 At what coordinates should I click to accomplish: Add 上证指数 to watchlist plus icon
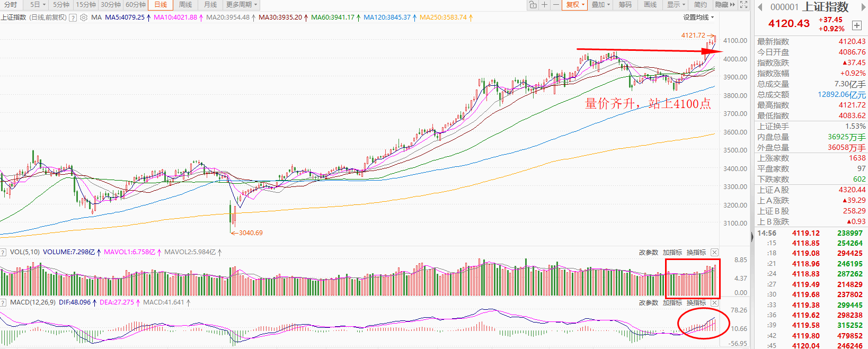point(856,25)
